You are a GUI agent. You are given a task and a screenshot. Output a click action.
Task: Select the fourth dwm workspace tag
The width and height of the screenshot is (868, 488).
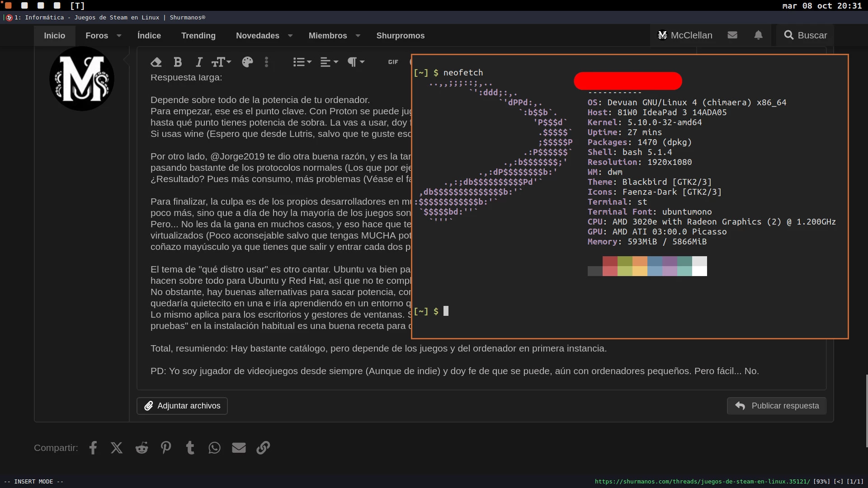[57, 5]
